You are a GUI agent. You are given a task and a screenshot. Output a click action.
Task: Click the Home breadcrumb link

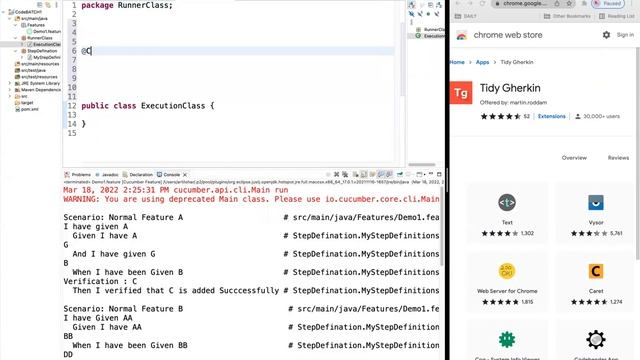pyautogui.click(x=457, y=62)
